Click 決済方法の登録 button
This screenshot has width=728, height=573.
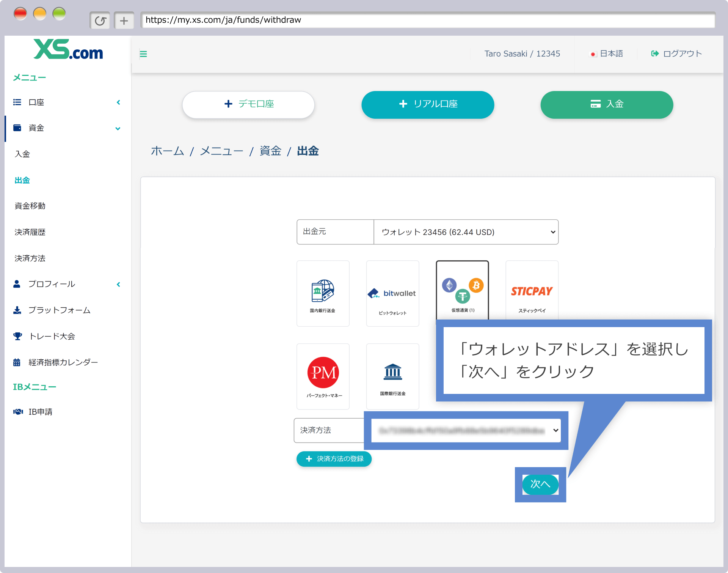click(x=334, y=459)
